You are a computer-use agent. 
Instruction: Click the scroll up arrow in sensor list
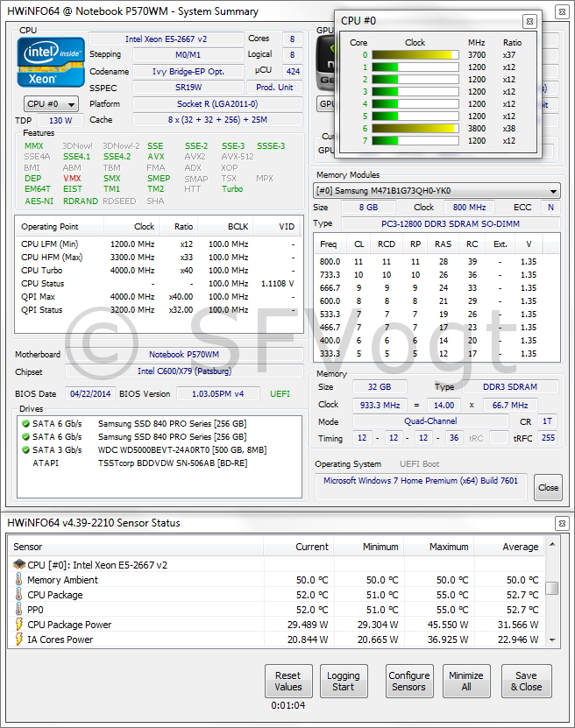pyautogui.click(x=552, y=544)
